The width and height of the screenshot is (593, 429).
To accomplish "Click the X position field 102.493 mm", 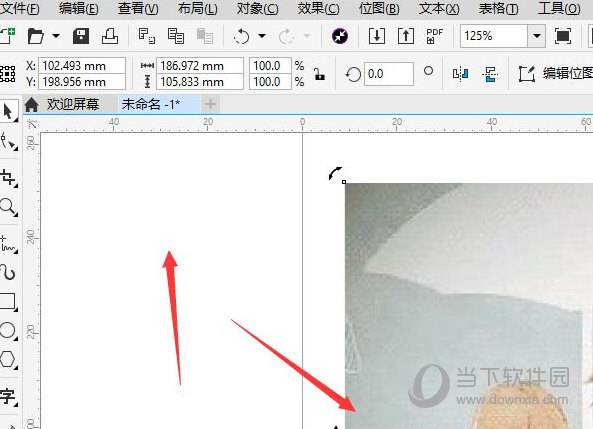I will coord(82,66).
